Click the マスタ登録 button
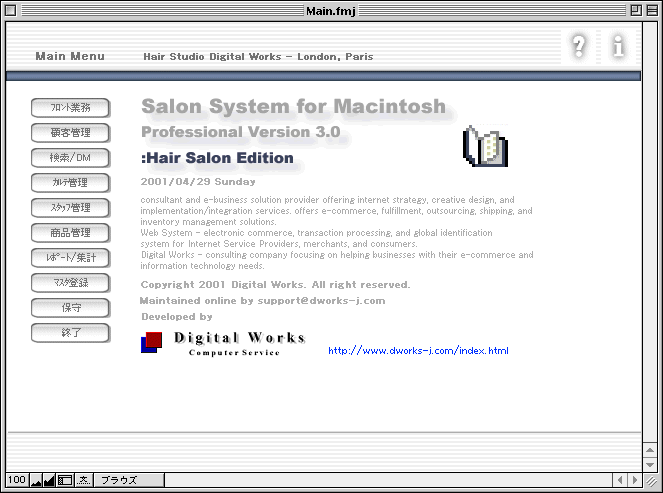Image resolution: width=663 pixels, height=493 pixels. click(71, 282)
